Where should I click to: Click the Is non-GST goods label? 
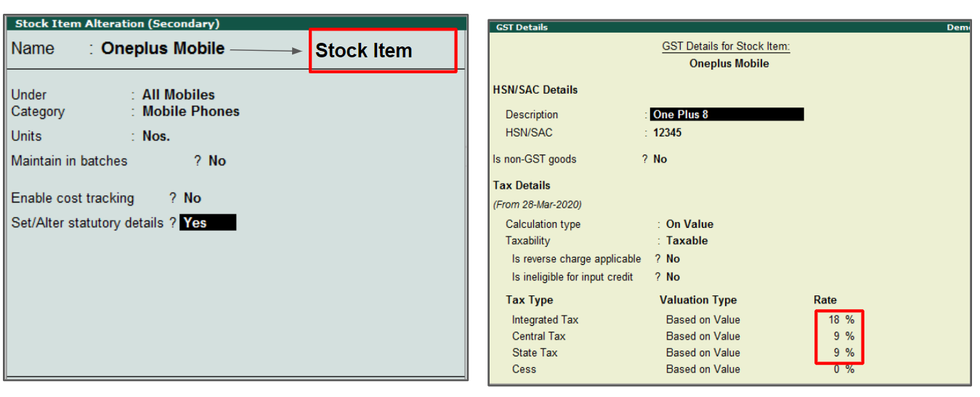click(x=535, y=159)
